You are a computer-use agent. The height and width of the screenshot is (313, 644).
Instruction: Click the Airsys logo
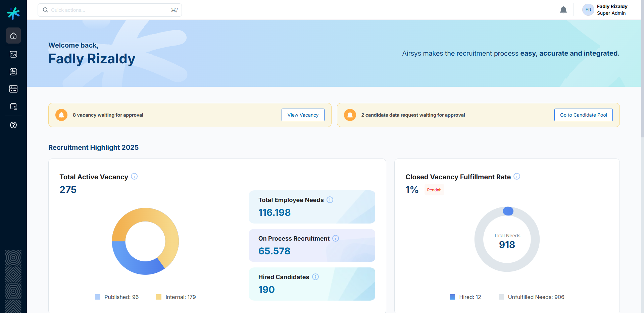13,13
